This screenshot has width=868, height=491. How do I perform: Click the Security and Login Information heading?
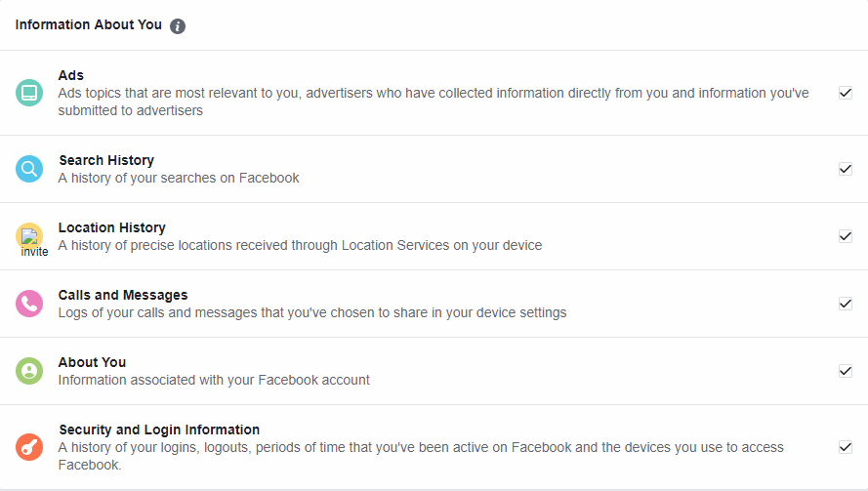coord(159,430)
